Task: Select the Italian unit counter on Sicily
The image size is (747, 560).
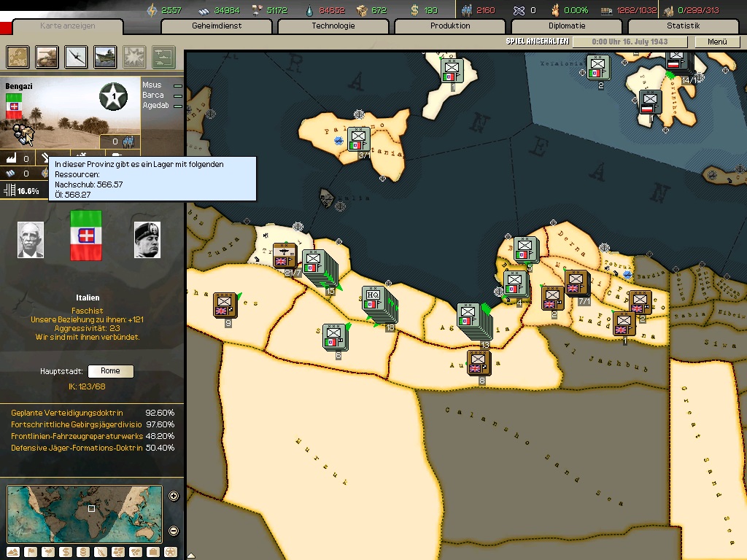Action: point(359,139)
